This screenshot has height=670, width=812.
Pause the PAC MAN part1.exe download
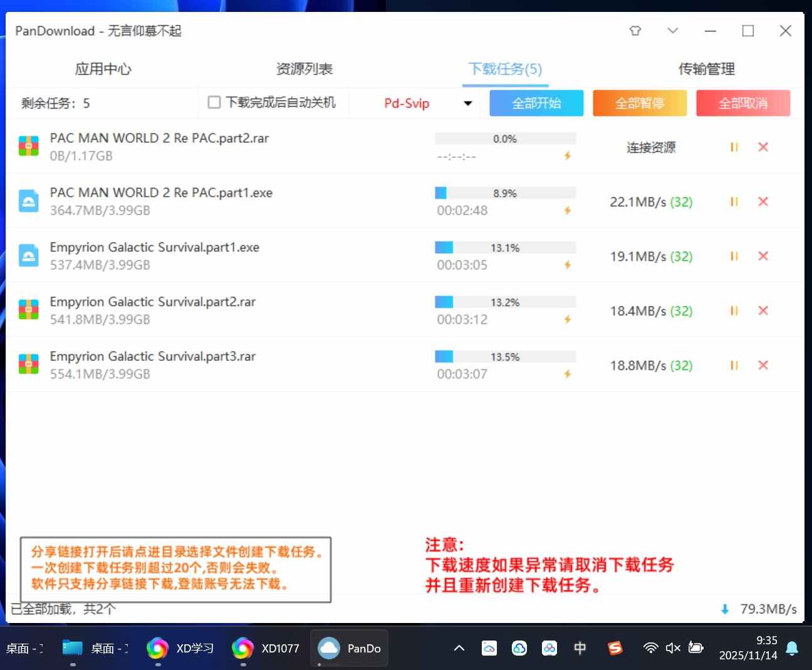point(734,202)
